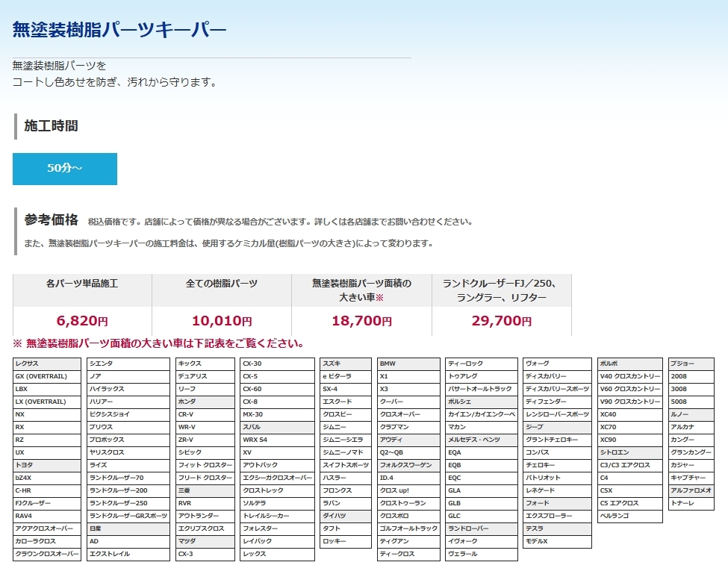
Task: Select the 29,700円 price
Action: point(502,320)
